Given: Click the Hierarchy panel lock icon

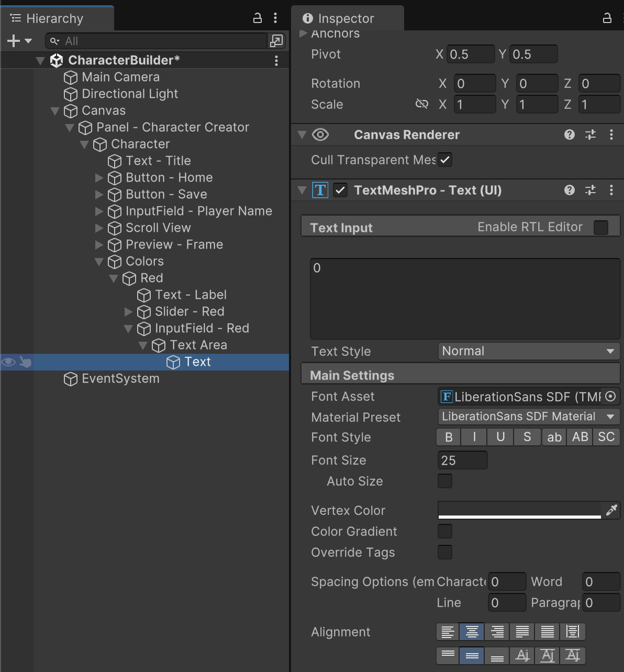Looking at the screenshot, I should tap(257, 18).
